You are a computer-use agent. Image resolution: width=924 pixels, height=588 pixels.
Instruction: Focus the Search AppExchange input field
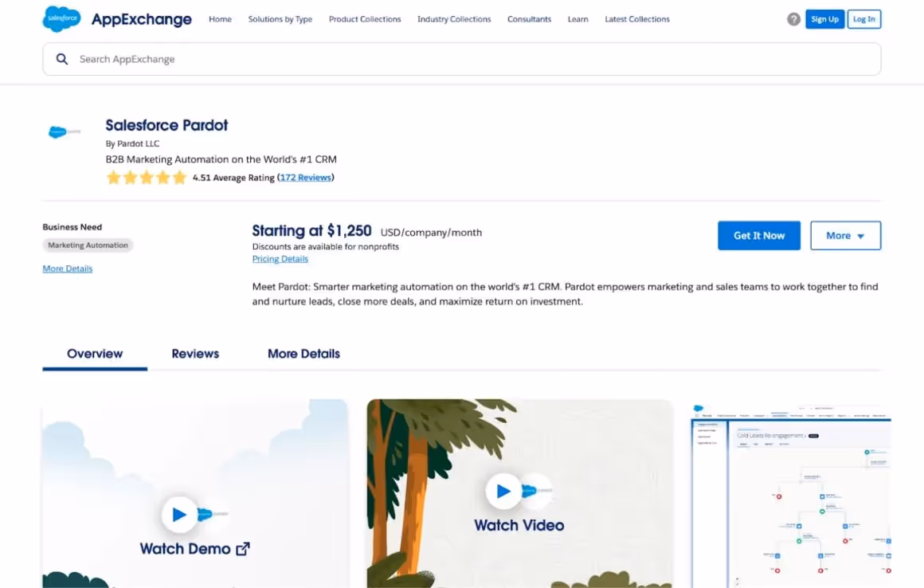click(x=461, y=59)
